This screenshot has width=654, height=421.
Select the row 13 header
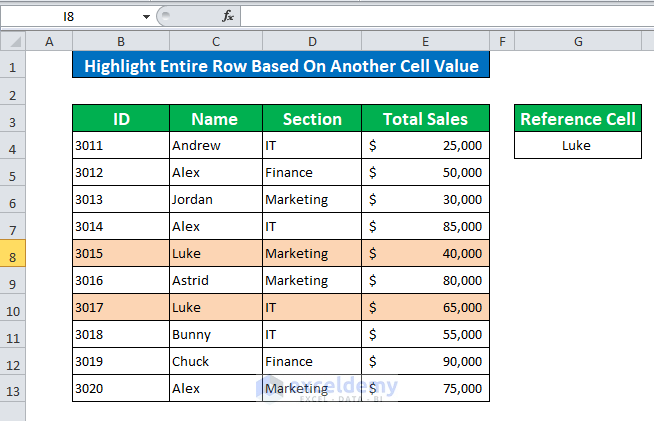coord(13,389)
